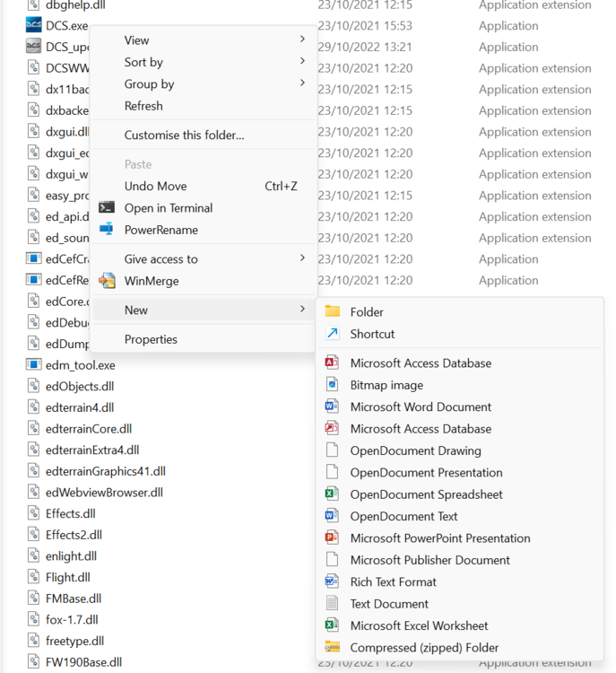Click the Bitmap image icon
The height and width of the screenshot is (673, 616).
333,385
